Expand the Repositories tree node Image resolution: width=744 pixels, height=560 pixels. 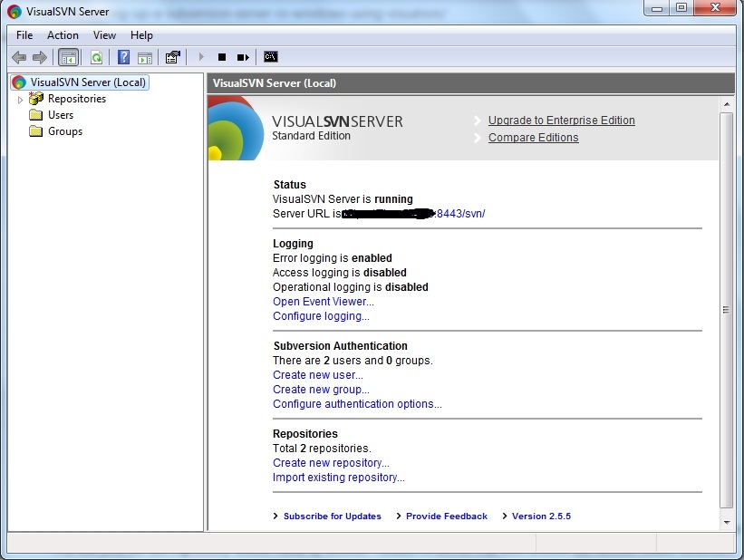point(20,99)
